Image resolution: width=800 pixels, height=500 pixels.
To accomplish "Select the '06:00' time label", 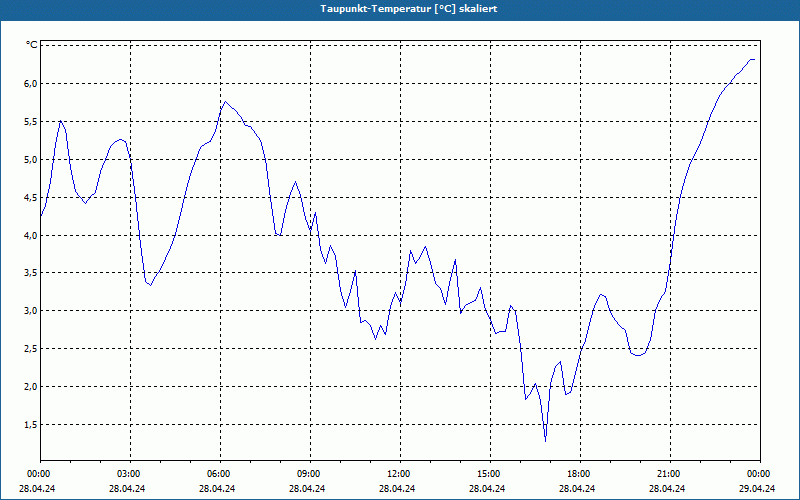I will click(x=218, y=474).
